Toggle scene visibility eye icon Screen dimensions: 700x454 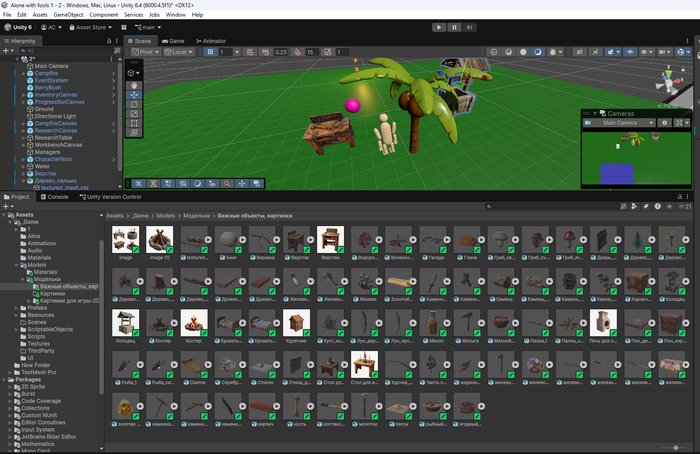click(630, 52)
